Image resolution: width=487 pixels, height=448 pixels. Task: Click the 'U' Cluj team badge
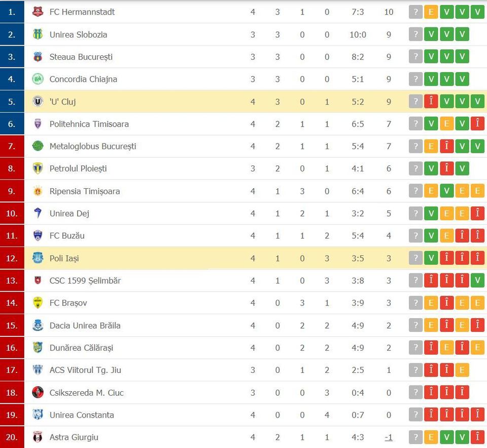38,101
